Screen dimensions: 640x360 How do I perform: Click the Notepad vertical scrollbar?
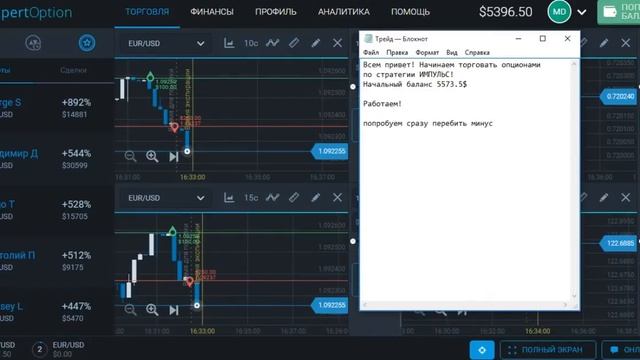point(574,180)
